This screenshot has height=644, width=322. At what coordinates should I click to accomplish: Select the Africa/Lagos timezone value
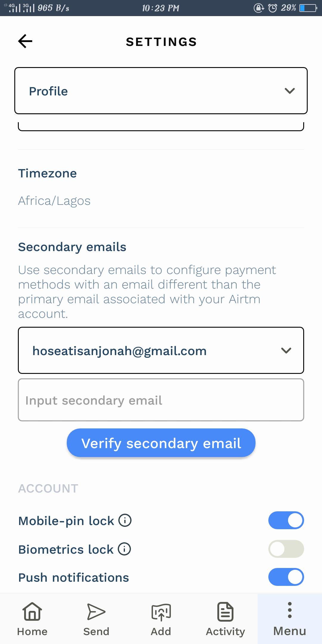[x=54, y=201]
